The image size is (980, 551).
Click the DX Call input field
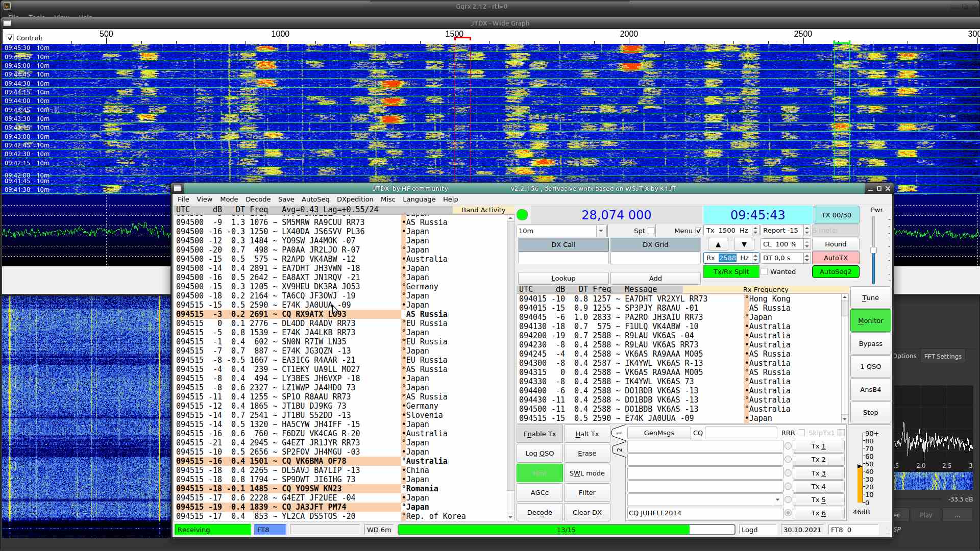(563, 259)
